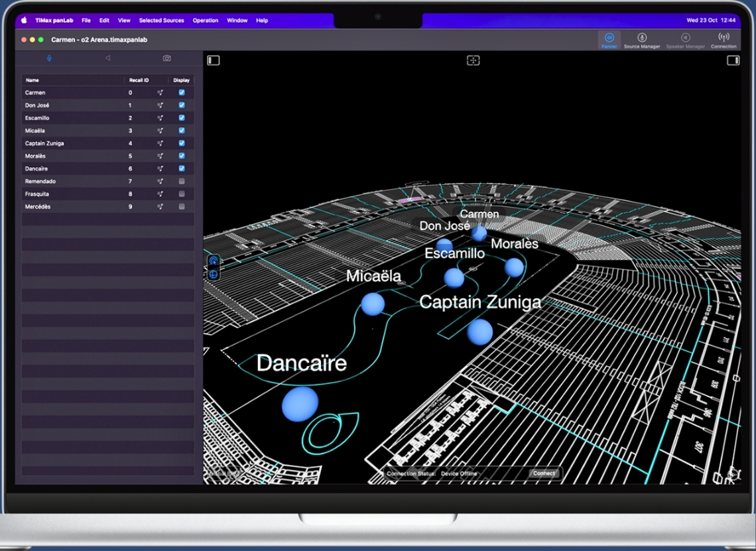Viewport: 756px width, 551px height.
Task: Open the View menu
Action: 124,21
